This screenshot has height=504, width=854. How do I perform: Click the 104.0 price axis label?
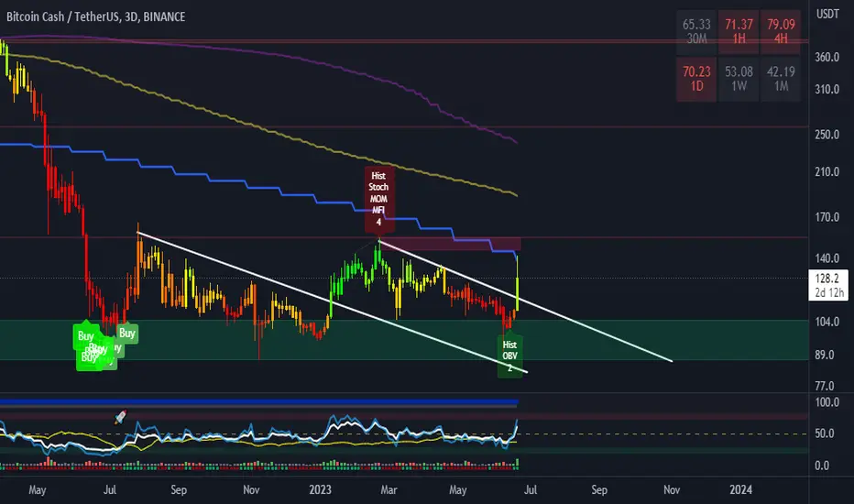pos(827,322)
